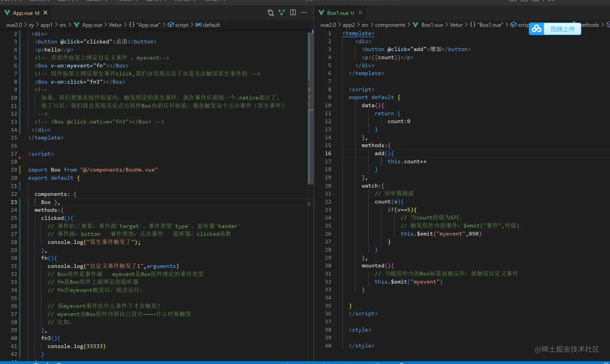Click the script cube icon in App.vue breadcrumb
The height and width of the screenshot is (364, 610).
(171, 25)
